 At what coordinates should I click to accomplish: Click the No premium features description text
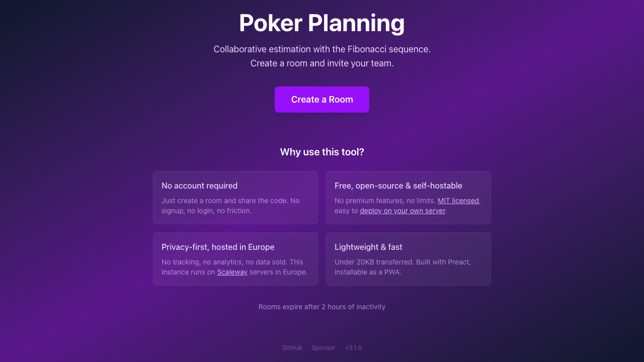(x=385, y=201)
